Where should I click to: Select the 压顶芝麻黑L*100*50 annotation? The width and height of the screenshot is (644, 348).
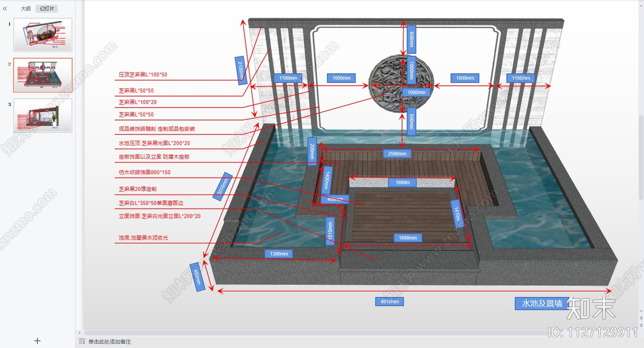click(x=143, y=75)
